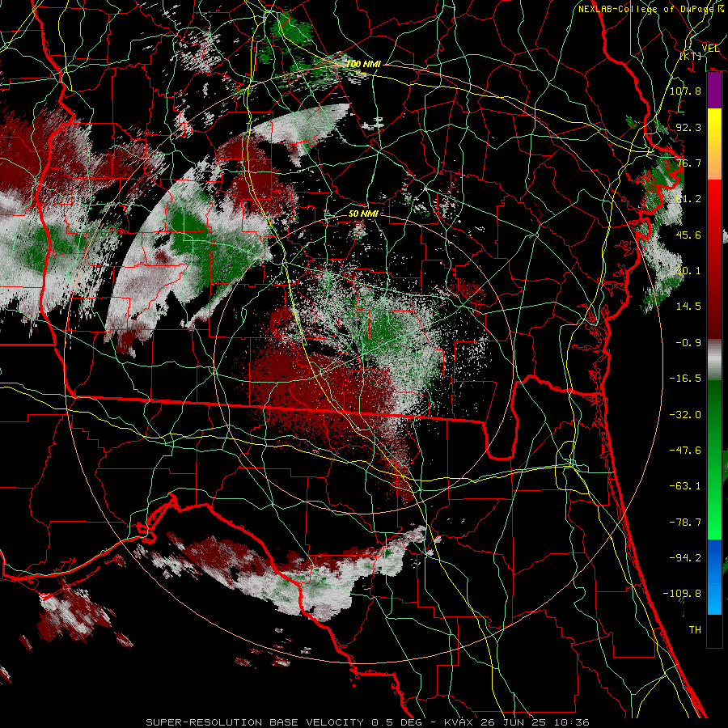728x728 pixels.
Task: Select the -0.9 legend value
Action: click(x=688, y=343)
